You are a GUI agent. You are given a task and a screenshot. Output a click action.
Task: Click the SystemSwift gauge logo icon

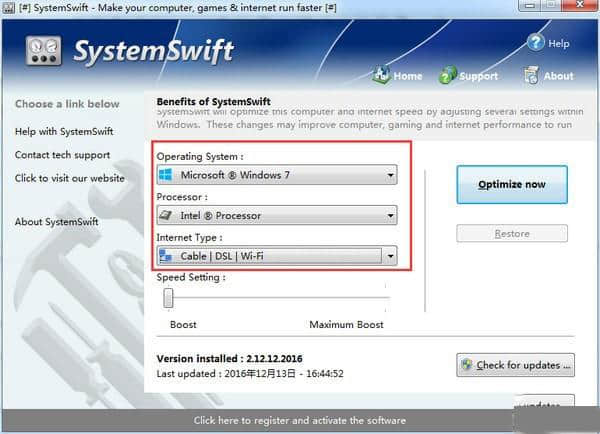click(43, 51)
